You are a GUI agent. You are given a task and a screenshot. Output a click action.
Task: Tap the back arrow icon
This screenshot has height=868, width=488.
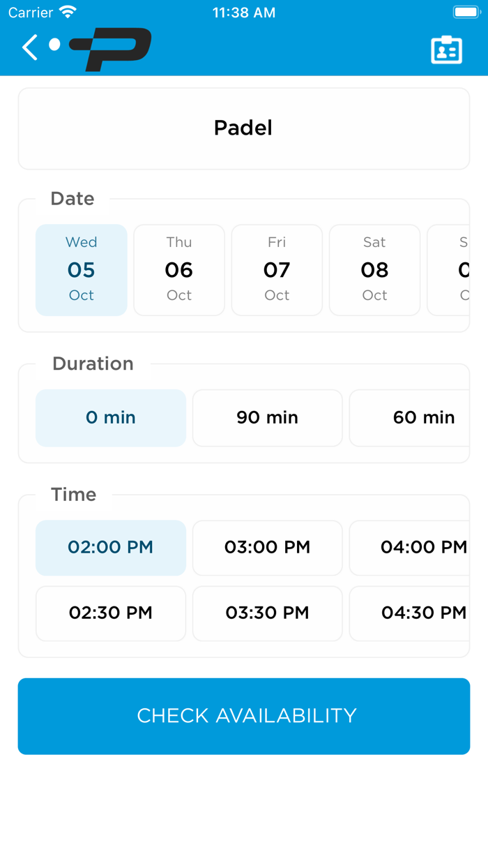click(30, 47)
